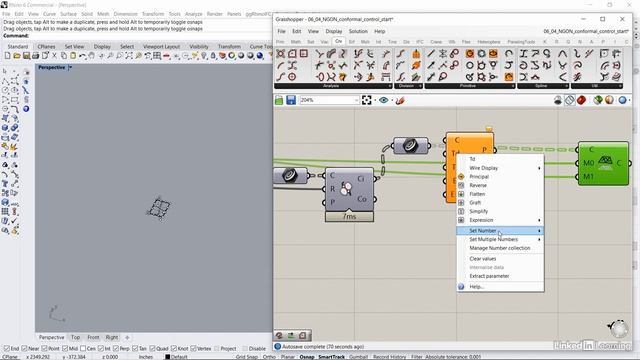Toggle Quad osnap checkbox
Screen dimensions: 640x360
152,349
